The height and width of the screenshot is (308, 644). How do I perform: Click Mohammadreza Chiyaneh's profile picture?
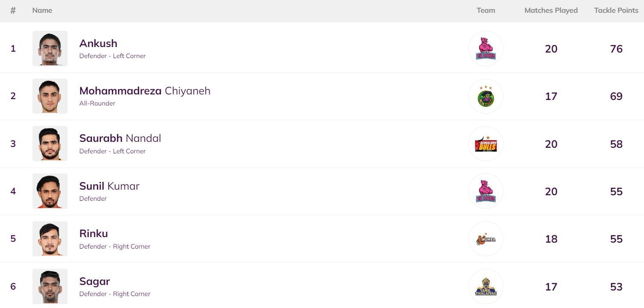(50, 96)
